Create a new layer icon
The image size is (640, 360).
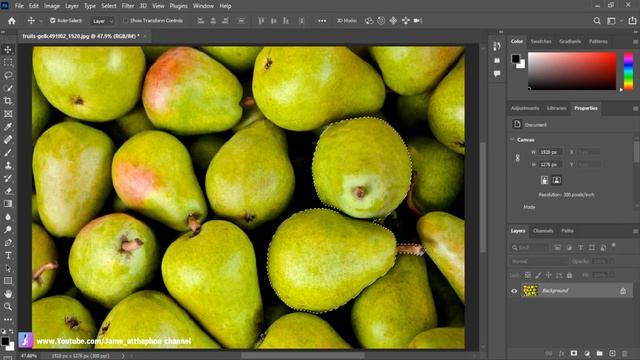(x=612, y=353)
